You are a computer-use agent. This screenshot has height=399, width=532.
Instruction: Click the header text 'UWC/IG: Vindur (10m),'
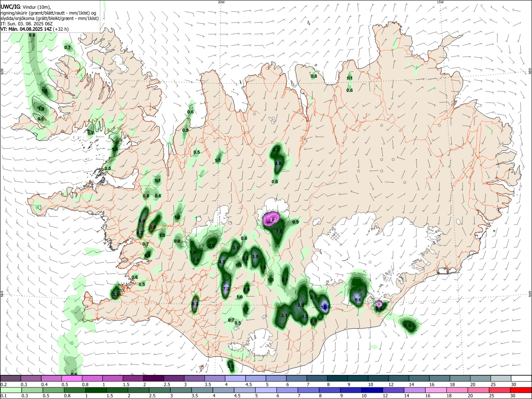(26, 7)
